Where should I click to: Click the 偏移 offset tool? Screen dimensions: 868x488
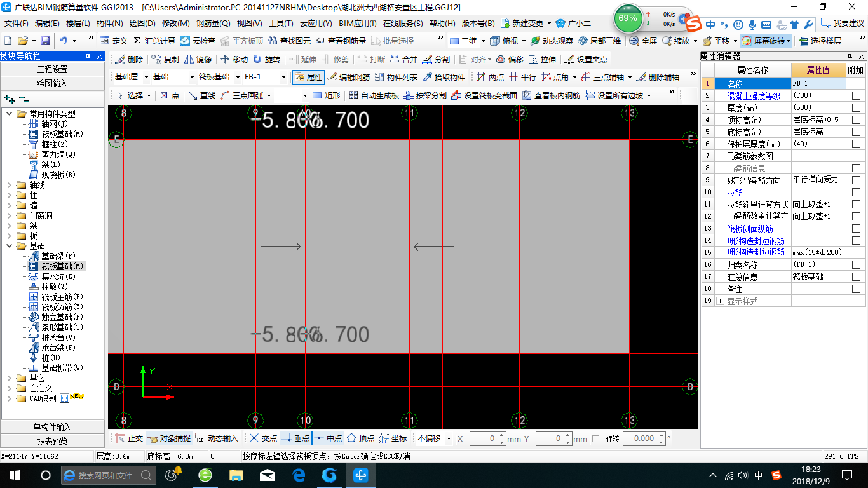510,59
